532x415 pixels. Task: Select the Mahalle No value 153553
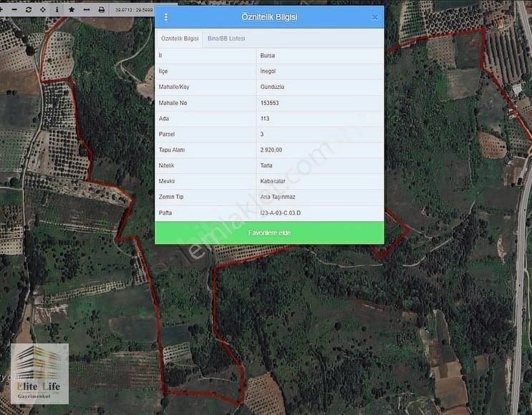[269, 103]
